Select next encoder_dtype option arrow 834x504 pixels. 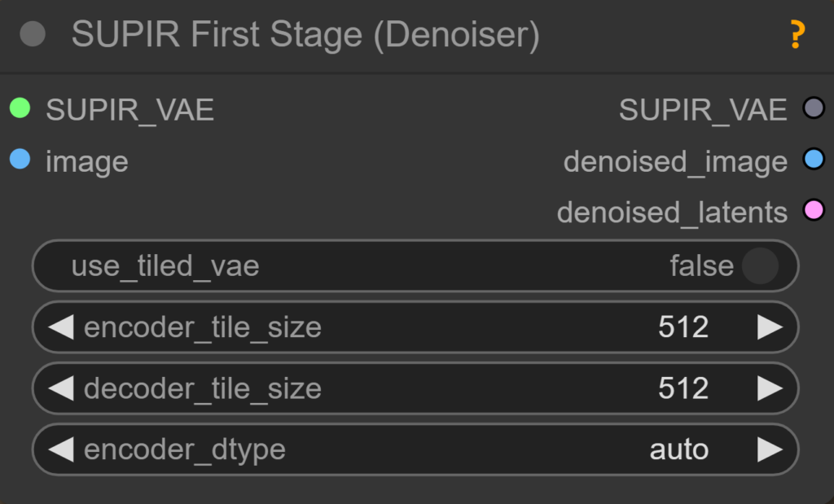click(770, 449)
